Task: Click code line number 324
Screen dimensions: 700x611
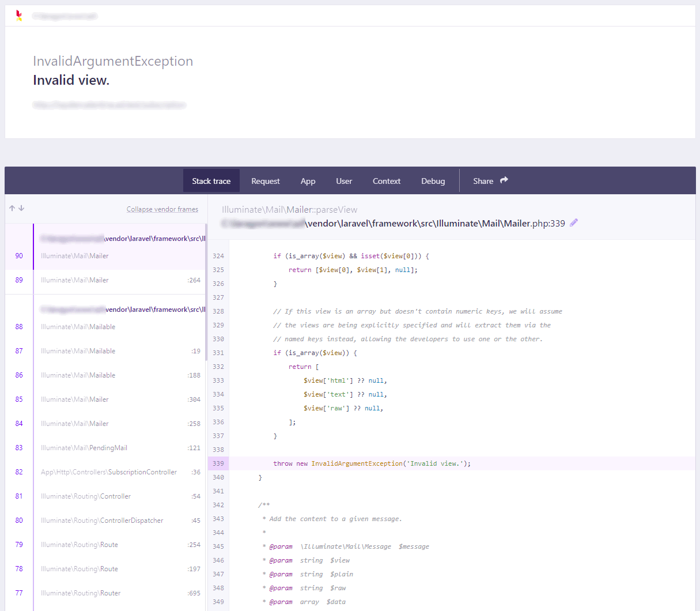Action: click(218, 256)
